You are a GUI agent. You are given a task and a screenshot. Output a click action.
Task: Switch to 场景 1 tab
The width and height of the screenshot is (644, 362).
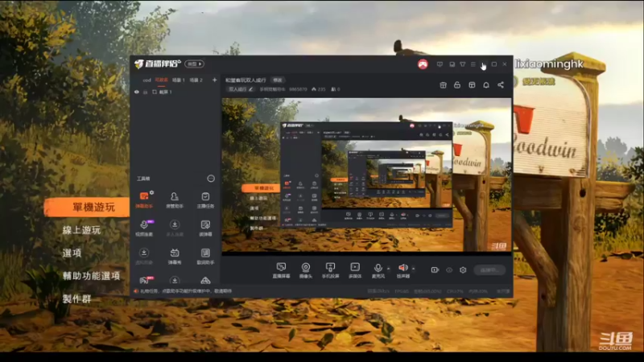[x=178, y=80]
